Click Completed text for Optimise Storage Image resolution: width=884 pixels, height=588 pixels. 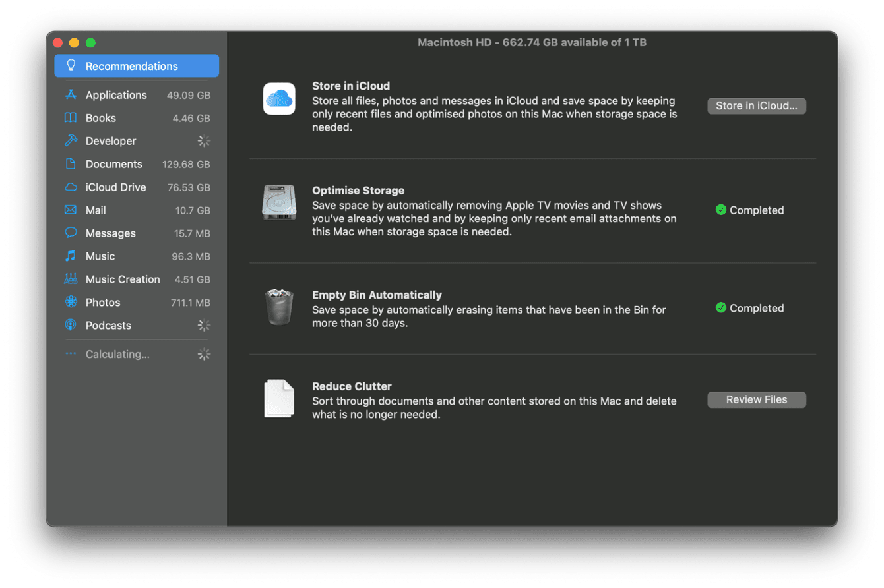pos(757,210)
